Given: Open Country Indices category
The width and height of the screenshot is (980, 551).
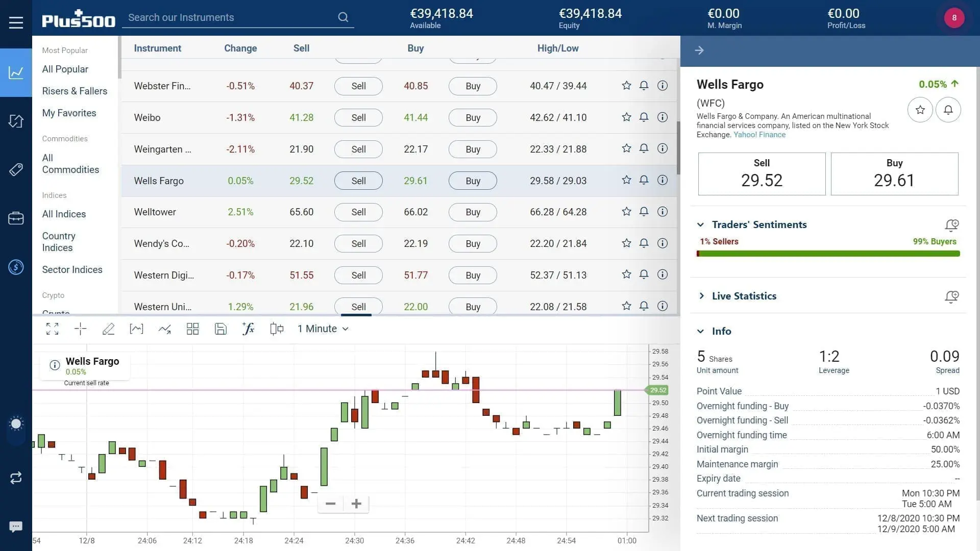Looking at the screenshot, I should (58, 242).
